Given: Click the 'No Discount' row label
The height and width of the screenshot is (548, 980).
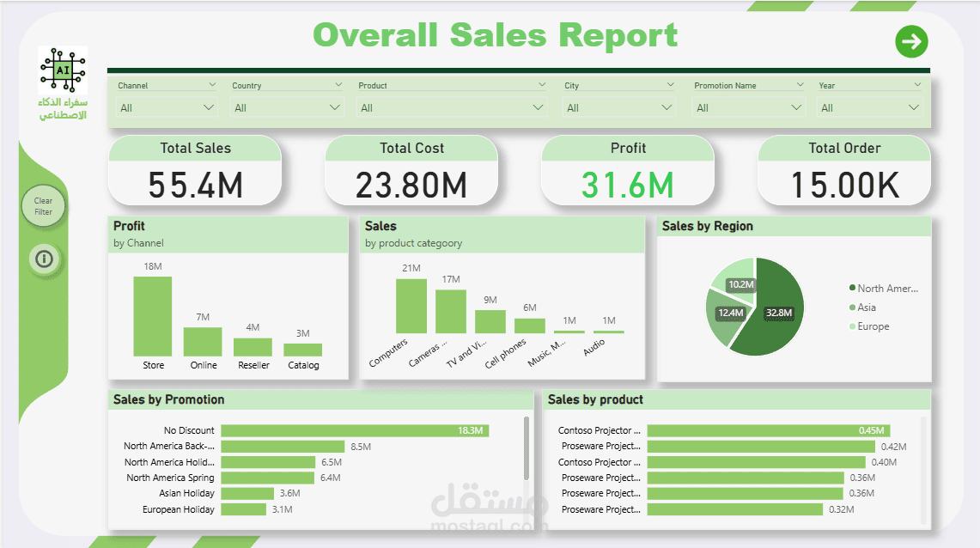Looking at the screenshot, I should 189,430.
